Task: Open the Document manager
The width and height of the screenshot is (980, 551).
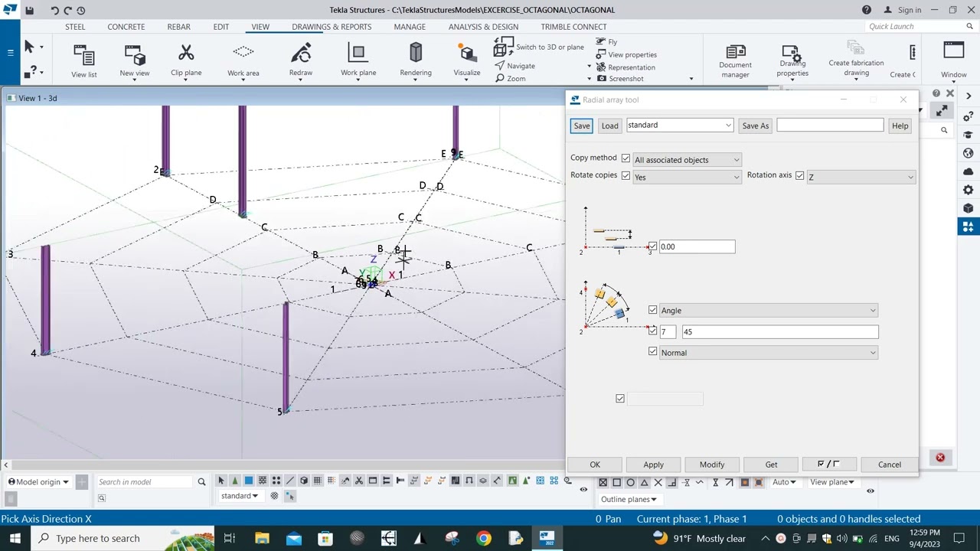Action: (x=735, y=61)
